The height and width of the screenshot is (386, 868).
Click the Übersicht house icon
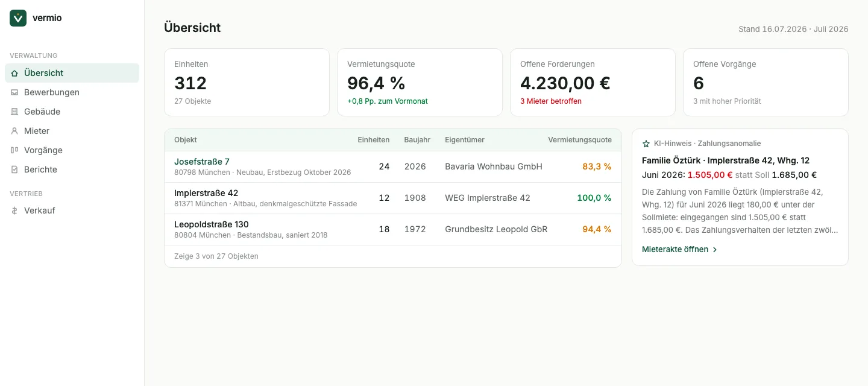tap(14, 73)
